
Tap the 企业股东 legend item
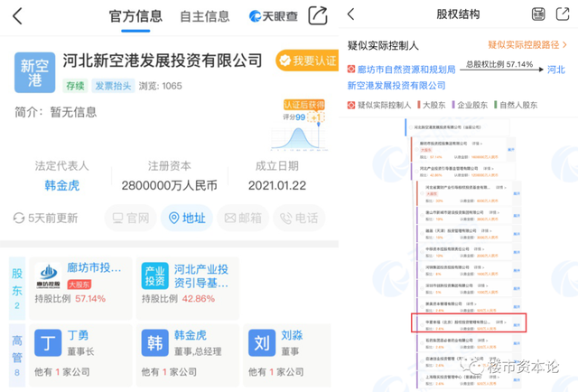tap(470, 105)
